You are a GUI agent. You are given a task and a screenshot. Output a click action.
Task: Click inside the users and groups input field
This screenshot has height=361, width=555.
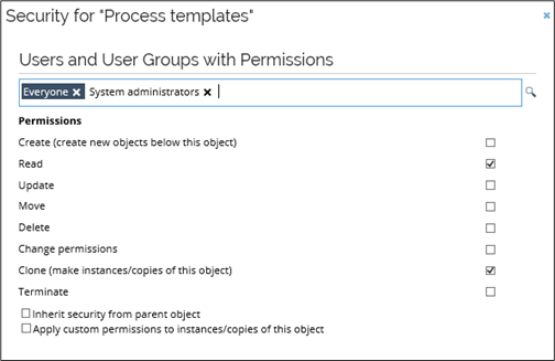point(368,92)
